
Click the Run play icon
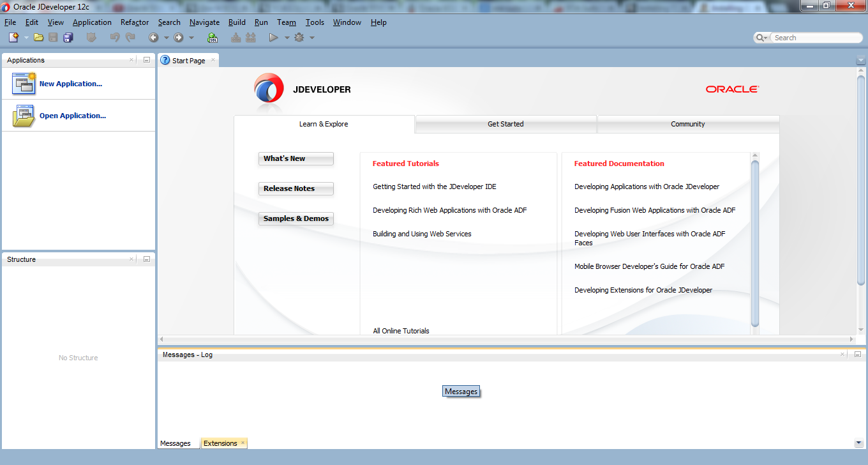[274, 38]
